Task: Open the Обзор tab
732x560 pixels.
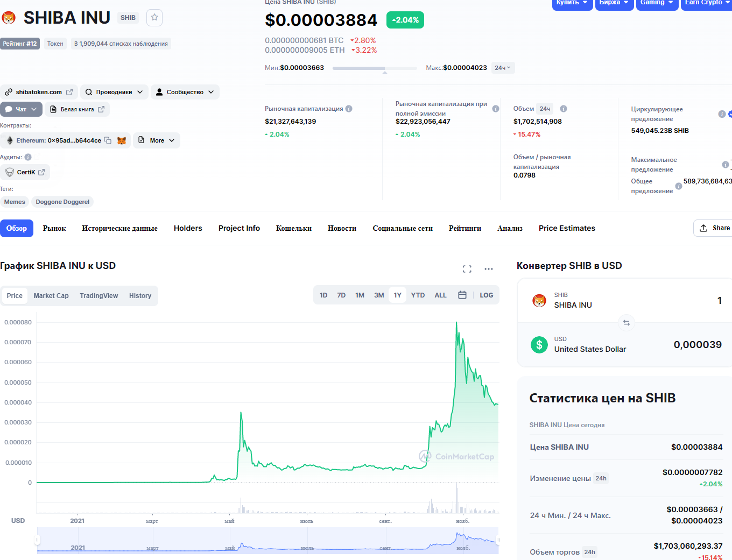Action: click(17, 228)
